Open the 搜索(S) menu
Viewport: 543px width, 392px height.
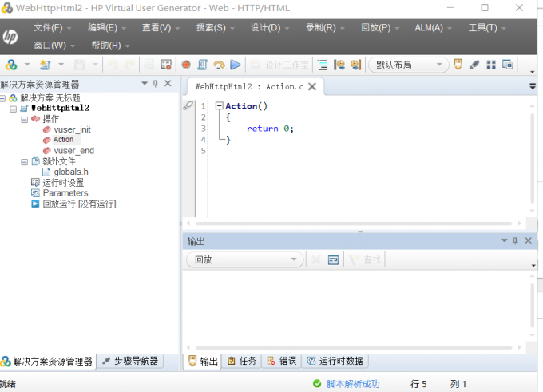pyautogui.click(x=215, y=27)
